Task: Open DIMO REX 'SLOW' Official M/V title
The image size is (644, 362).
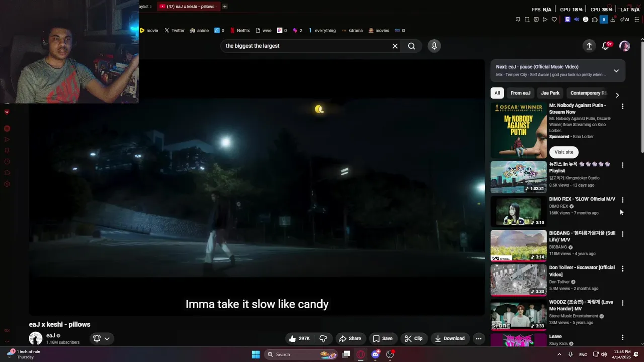Action: coord(582,199)
